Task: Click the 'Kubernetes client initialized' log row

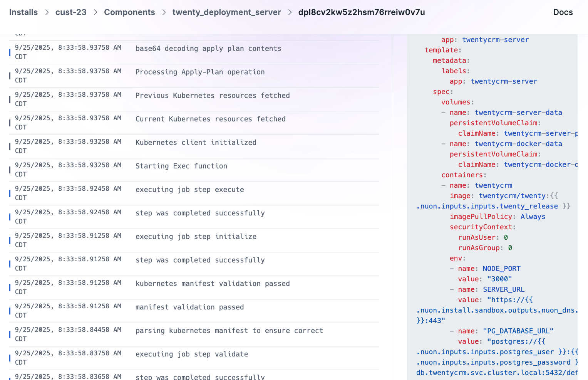Action: [x=196, y=142]
